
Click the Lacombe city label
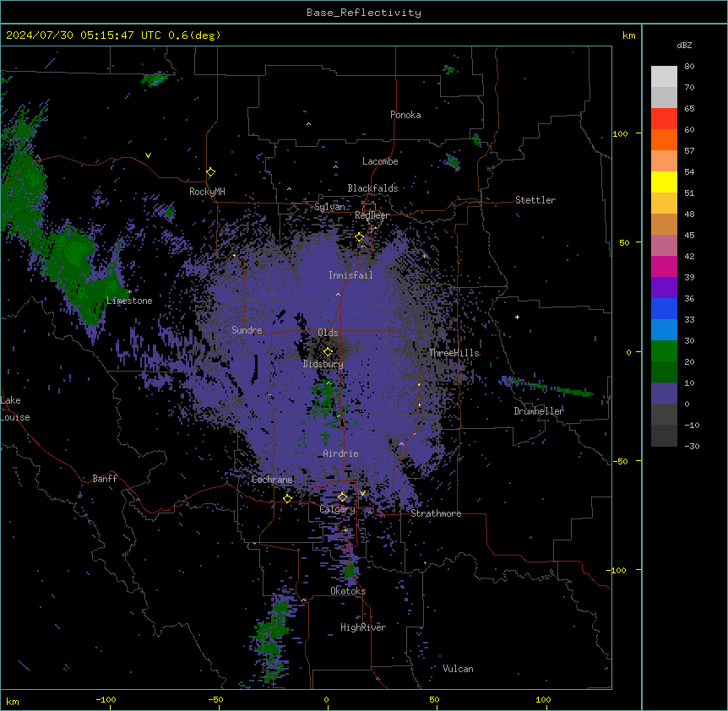pyautogui.click(x=380, y=161)
